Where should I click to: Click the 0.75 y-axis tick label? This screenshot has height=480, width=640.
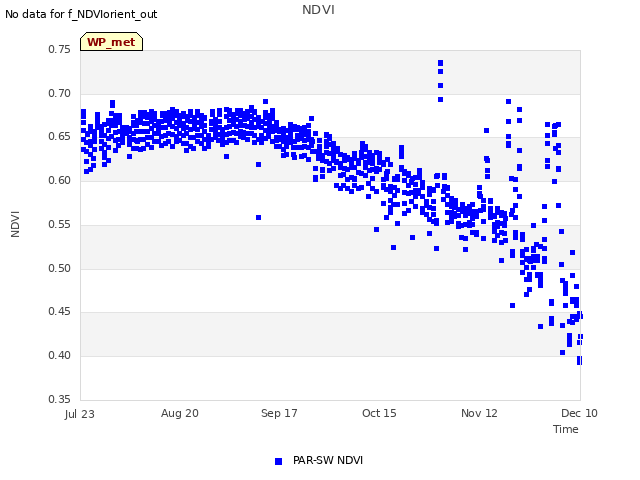pyautogui.click(x=60, y=50)
